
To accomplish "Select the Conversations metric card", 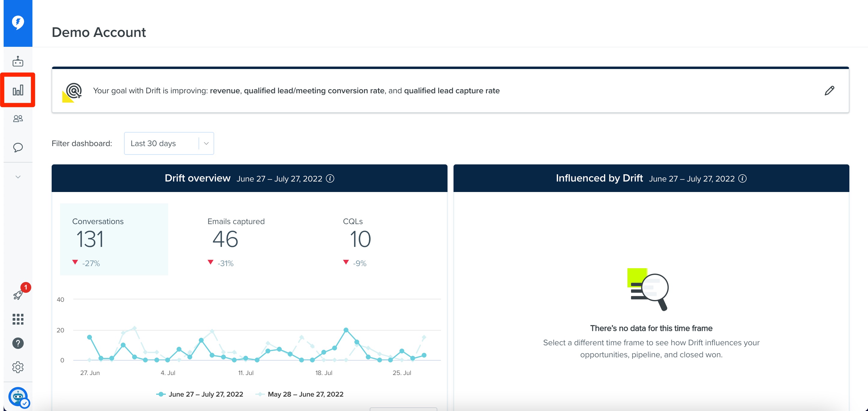I will 114,239.
